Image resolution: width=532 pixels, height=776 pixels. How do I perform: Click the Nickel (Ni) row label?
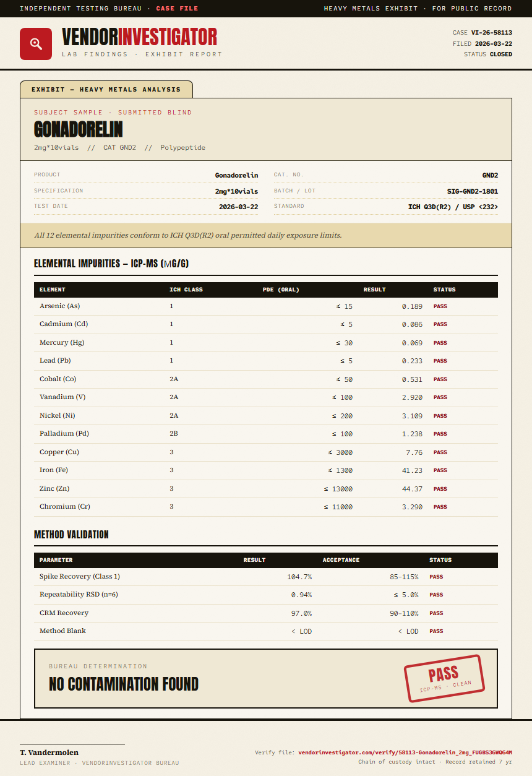(58, 416)
